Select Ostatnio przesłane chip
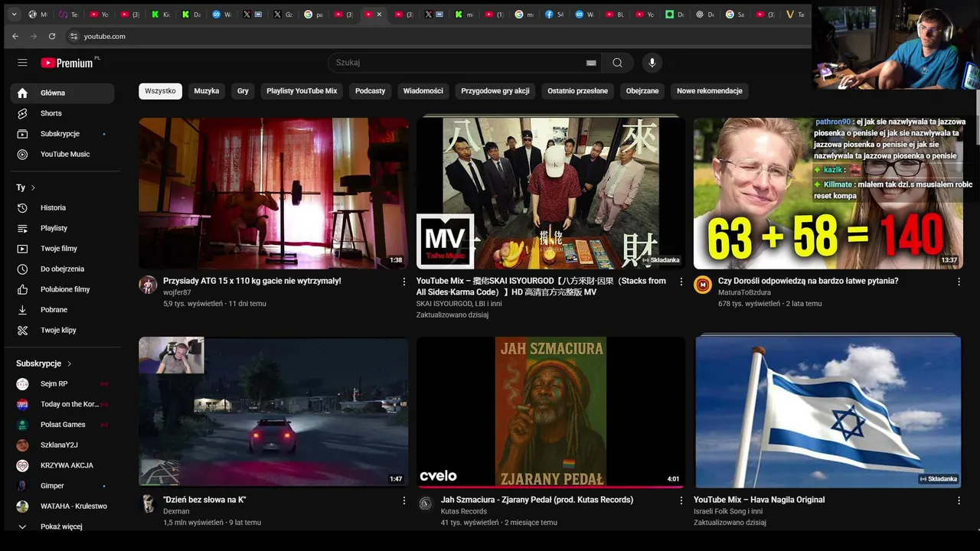The width and height of the screenshot is (980, 551). pos(578,91)
